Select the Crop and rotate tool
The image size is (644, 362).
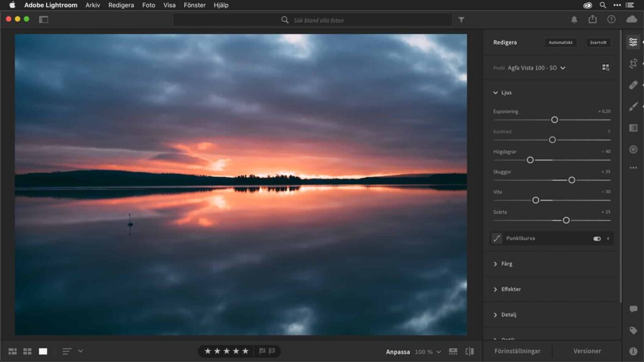(633, 63)
